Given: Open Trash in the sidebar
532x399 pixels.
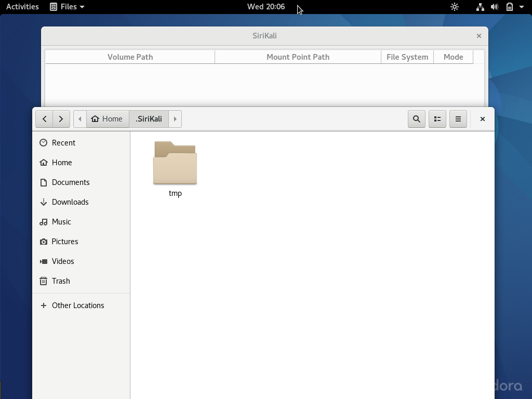Looking at the screenshot, I should [82, 281].
